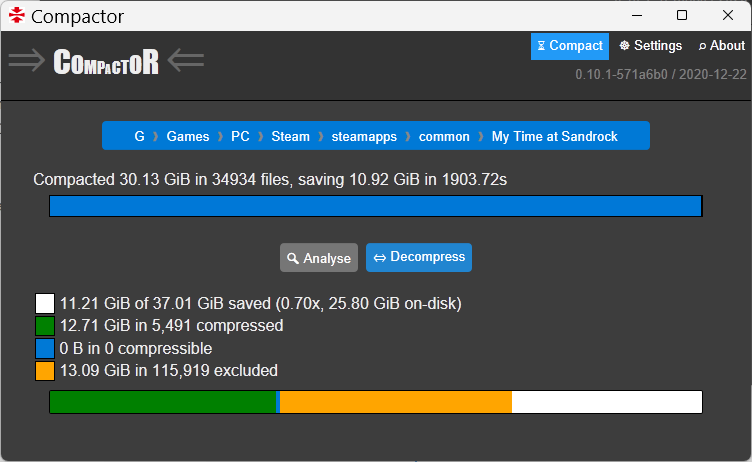
Task: Open the Compact tab
Action: [569, 46]
